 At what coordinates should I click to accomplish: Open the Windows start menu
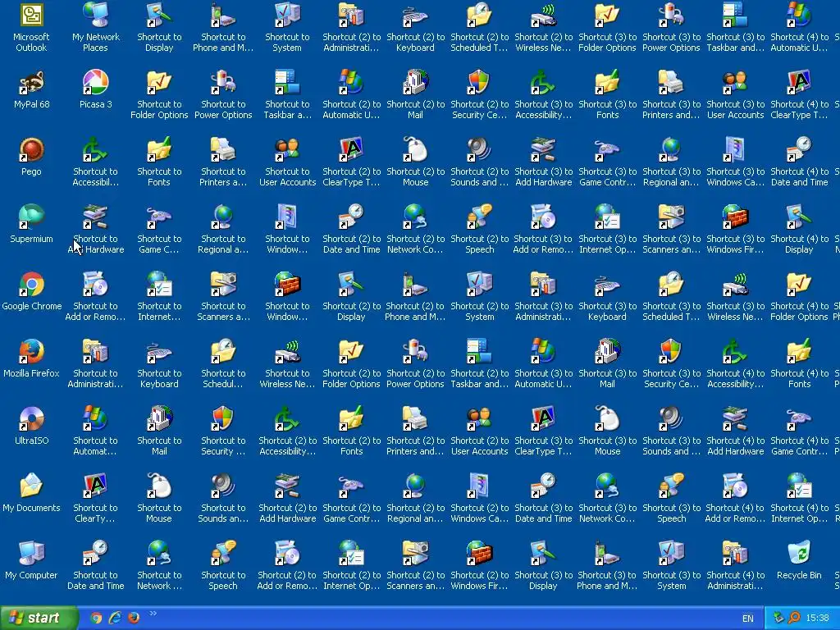click(x=39, y=618)
